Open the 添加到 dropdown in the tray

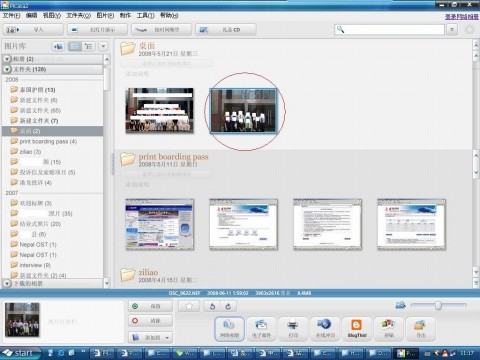pyautogui.click(x=150, y=337)
